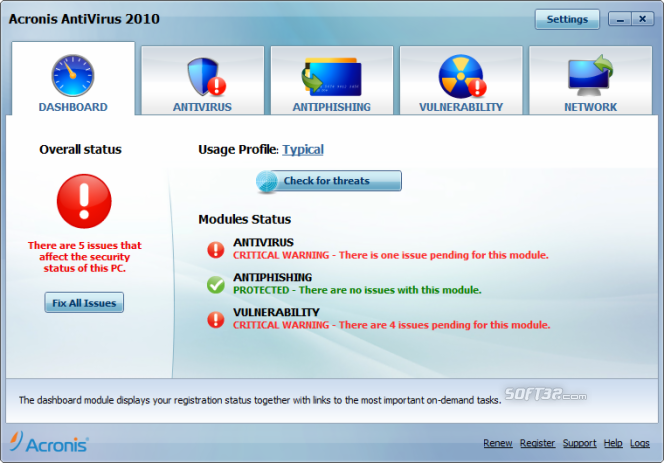664x463 pixels.
Task: Click the Acronis AntiVirus 2010 title
Action: point(84,19)
